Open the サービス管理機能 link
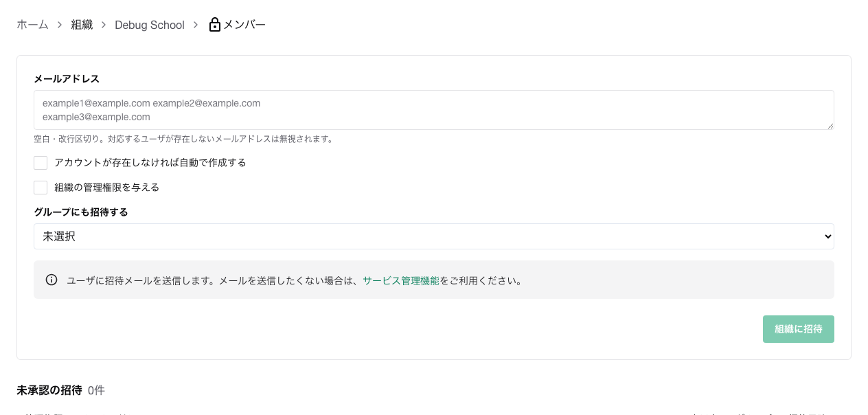 (400, 280)
